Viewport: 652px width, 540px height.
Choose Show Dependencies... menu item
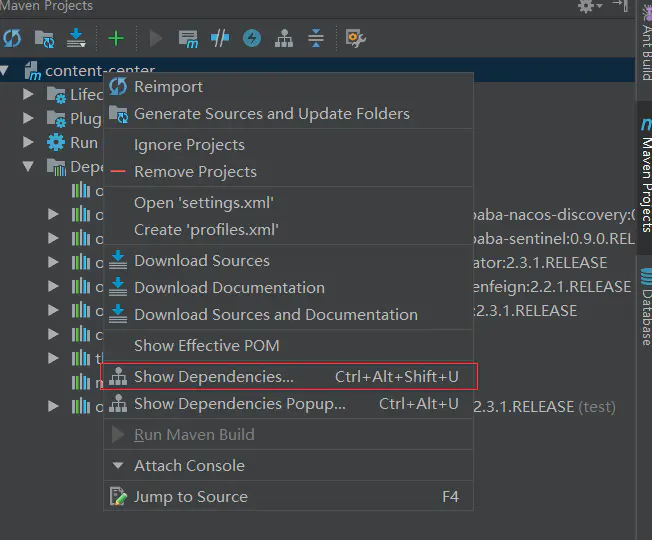[x=288, y=377]
